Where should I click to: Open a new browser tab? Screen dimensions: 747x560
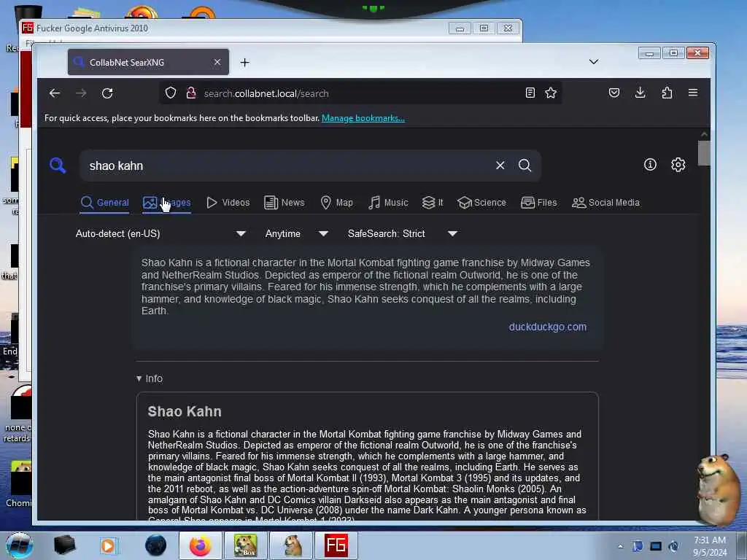pyautogui.click(x=244, y=63)
